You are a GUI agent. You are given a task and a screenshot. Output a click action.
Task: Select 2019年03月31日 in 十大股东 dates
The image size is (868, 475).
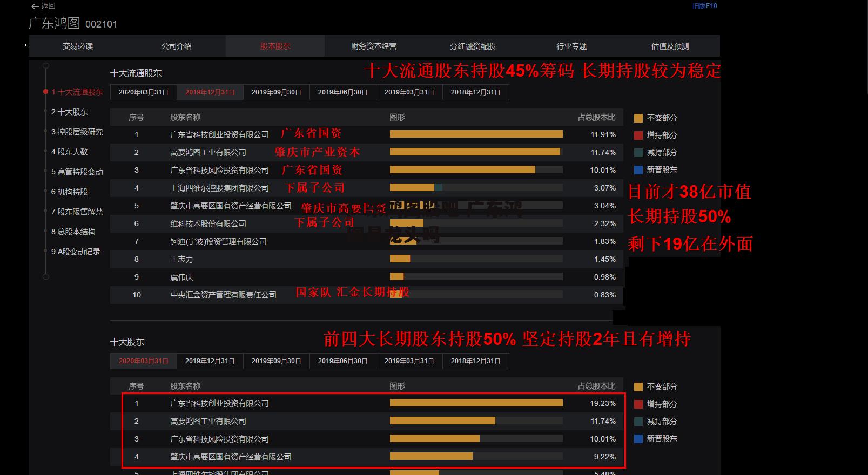409,361
